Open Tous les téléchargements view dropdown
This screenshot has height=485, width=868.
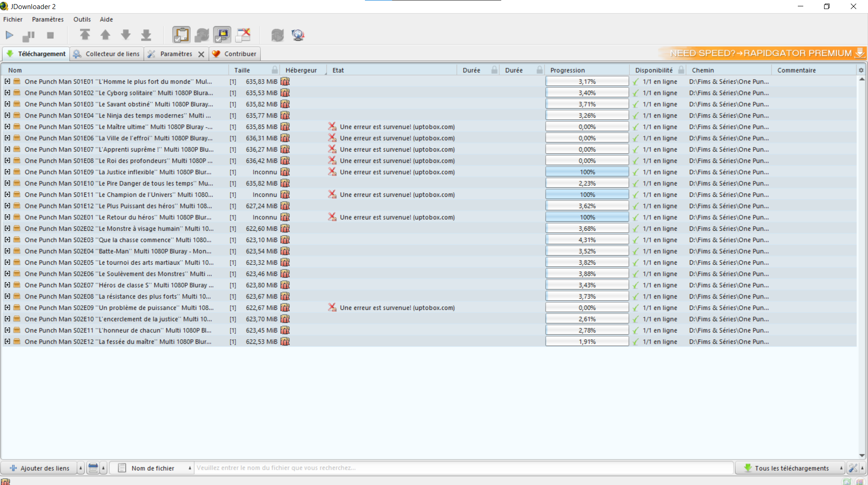pyautogui.click(x=790, y=468)
